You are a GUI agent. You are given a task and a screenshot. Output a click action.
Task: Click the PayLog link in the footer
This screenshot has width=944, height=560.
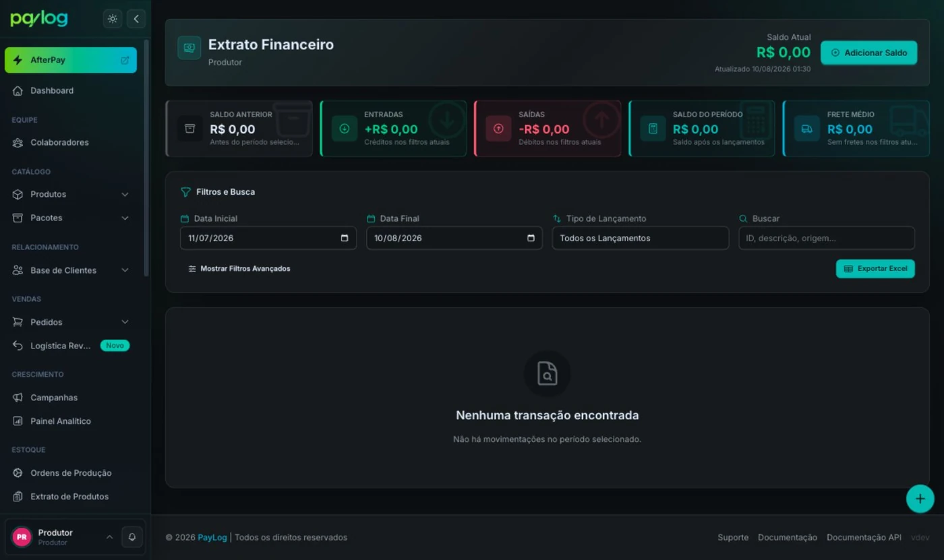point(212,537)
